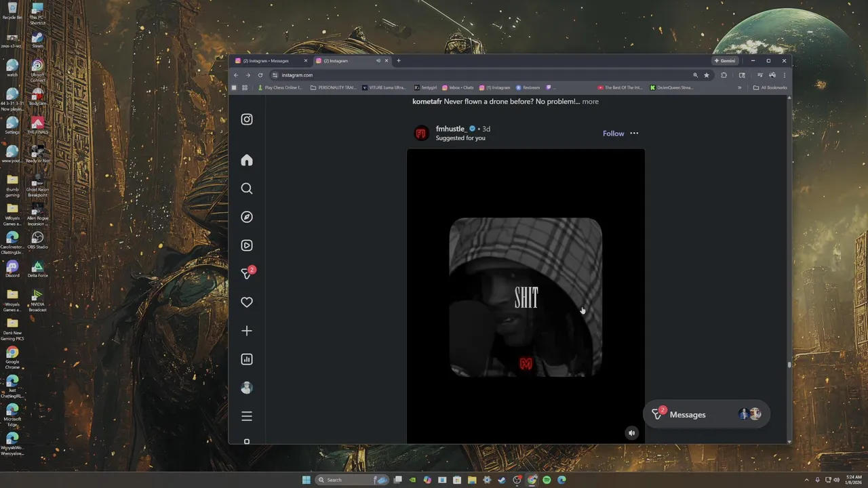Screen dimensions: 868x488
Task: Open 'The Best Of The Int...' bookmark
Action: [x=620, y=87]
